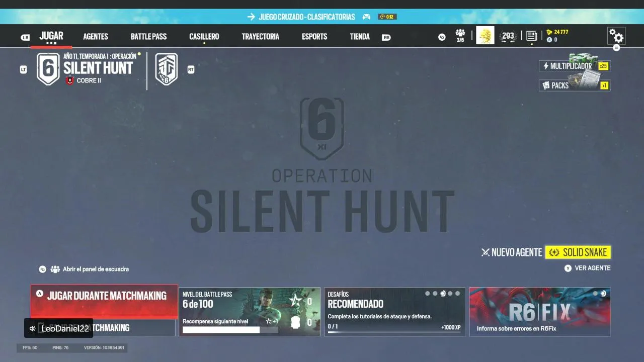This screenshot has height=362, width=644.
Task: Open the settings gears icon
Action: point(616,36)
